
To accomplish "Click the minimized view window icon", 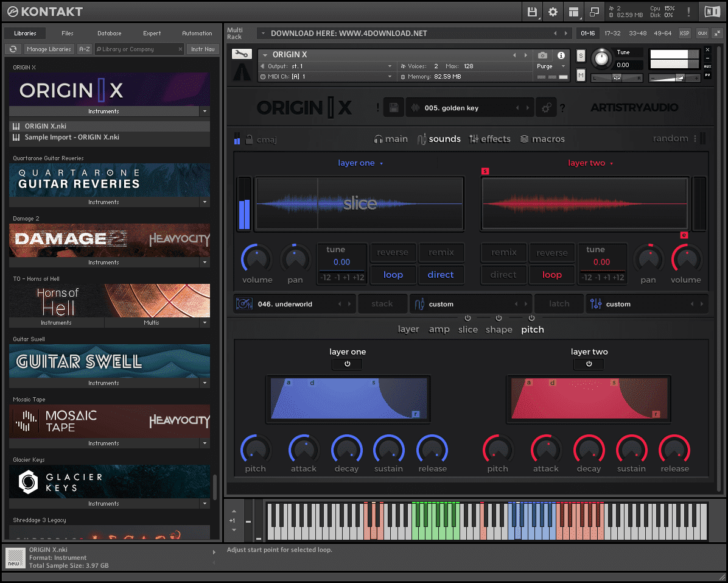I will (594, 12).
